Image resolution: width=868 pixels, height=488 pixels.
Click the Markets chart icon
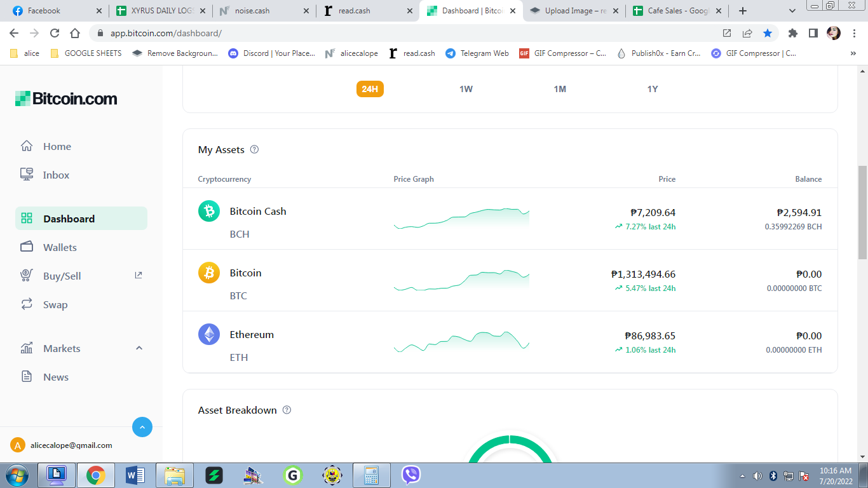27,348
